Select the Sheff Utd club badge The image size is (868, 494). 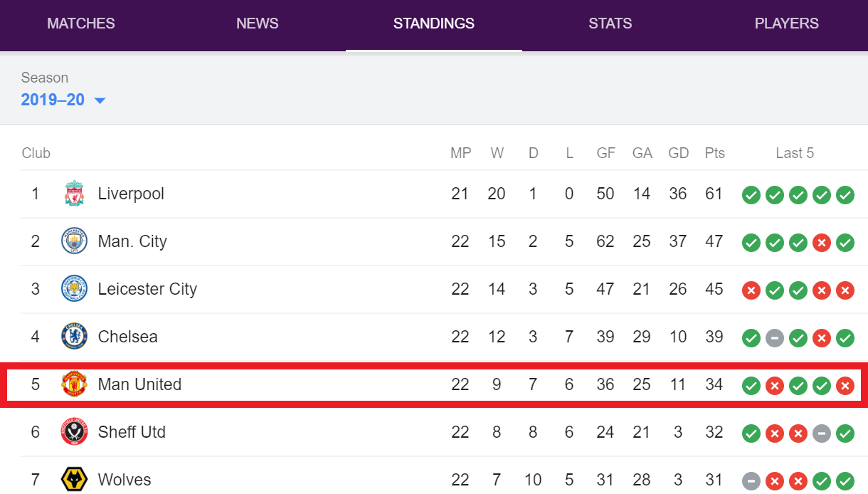click(x=74, y=432)
